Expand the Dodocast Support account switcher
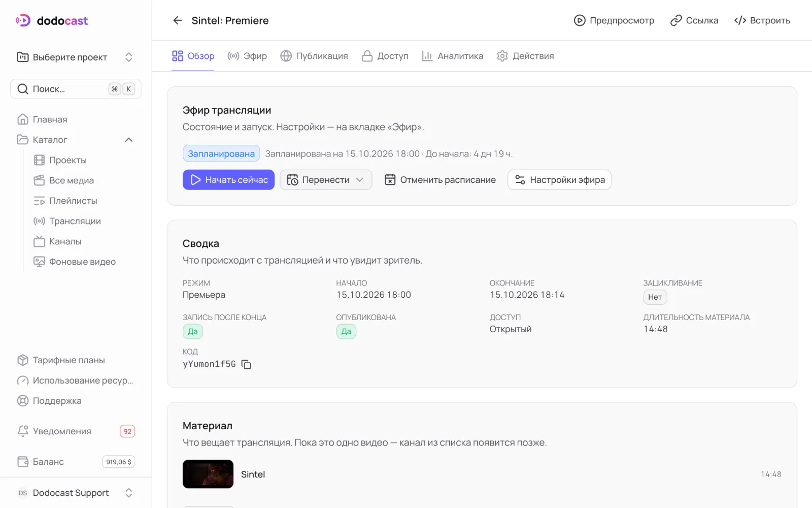 click(76, 493)
